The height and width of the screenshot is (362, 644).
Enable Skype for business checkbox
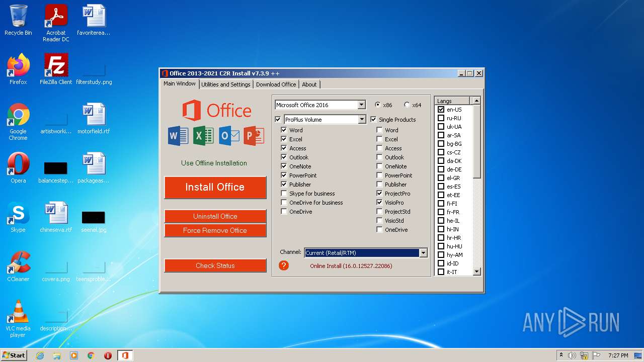point(284,194)
